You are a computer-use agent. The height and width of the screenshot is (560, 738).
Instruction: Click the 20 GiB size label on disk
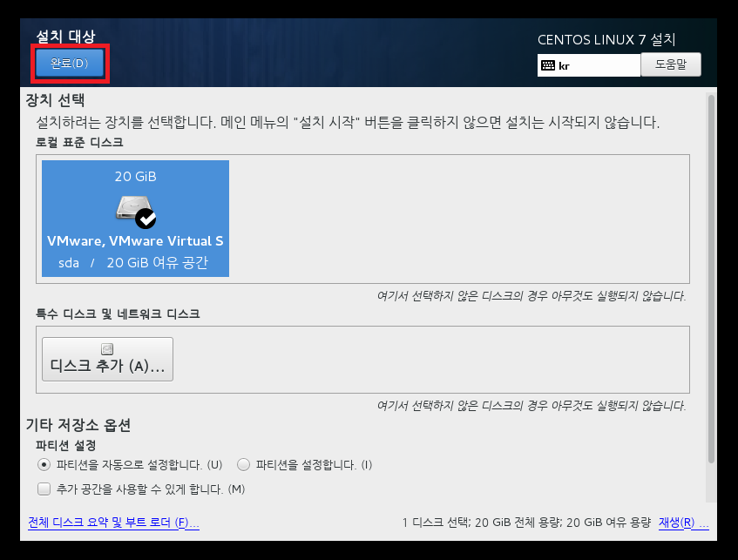tap(136, 177)
